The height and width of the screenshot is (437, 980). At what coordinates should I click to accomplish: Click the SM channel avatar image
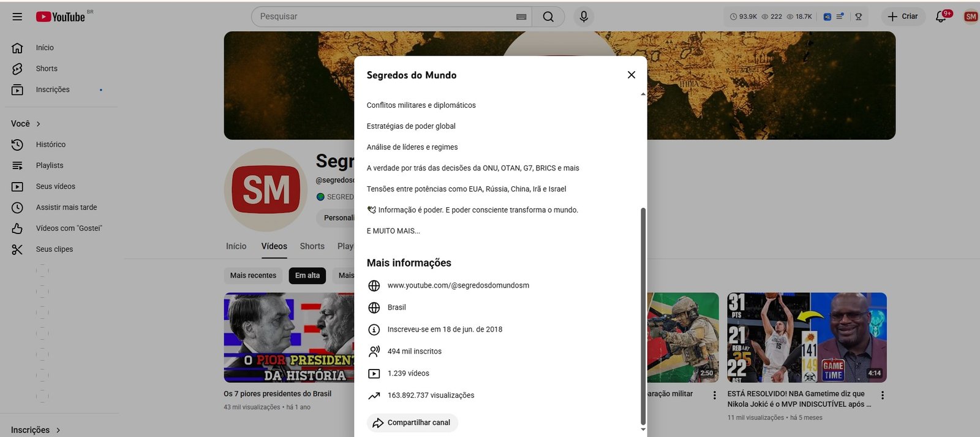click(266, 189)
